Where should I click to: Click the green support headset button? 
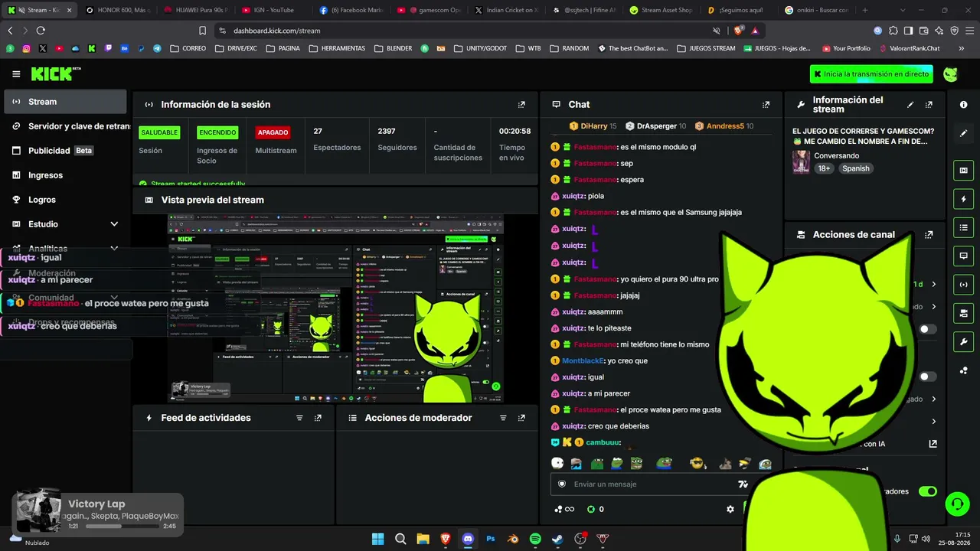[957, 504]
